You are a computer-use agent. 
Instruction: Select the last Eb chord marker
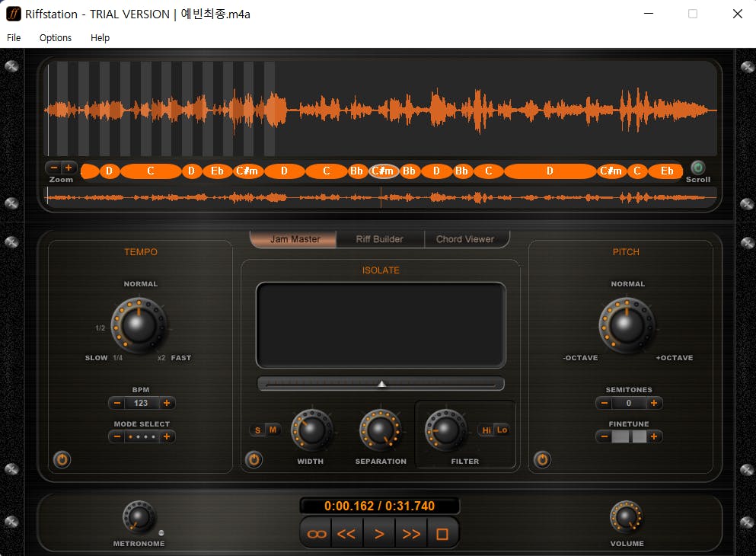666,171
